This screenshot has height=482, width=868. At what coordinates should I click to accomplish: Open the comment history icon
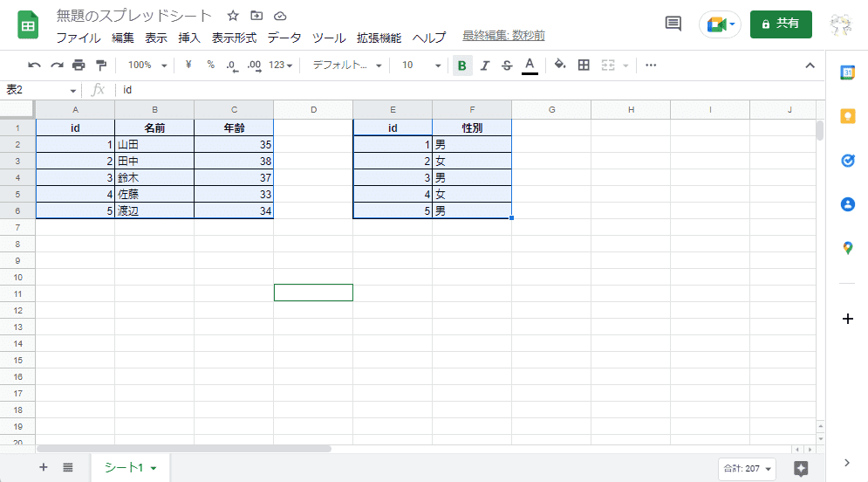(673, 24)
